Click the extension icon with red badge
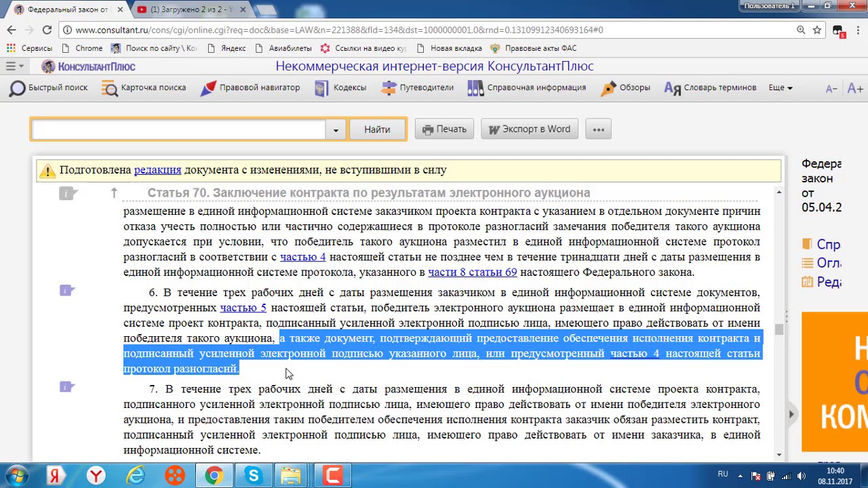The width and height of the screenshot is (868, 488). coord(838,31)
